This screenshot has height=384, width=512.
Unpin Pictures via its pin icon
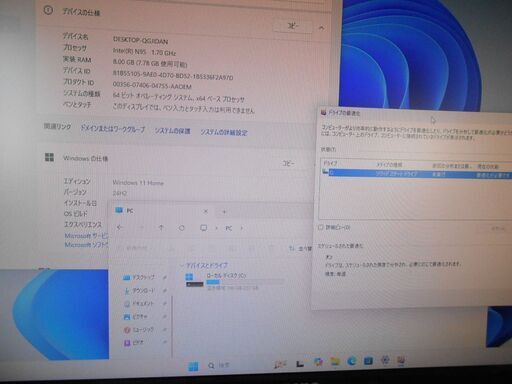pos(165,317)
